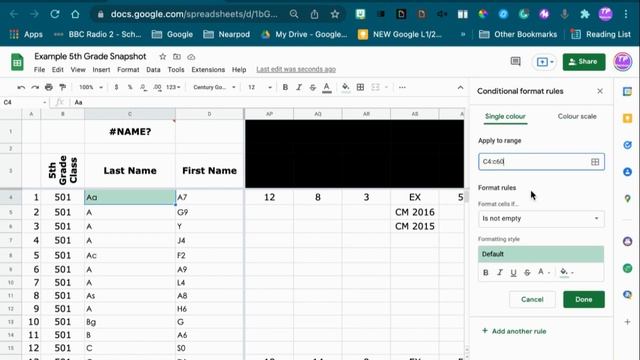Open the Help menu
This screenshot has width=640, height=360.
[x=239, y=70]
